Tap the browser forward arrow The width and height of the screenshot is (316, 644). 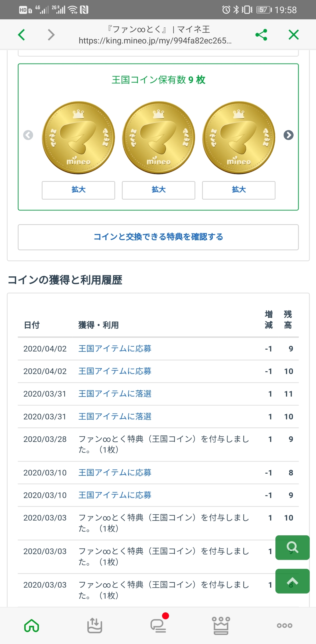click(51, 35)
